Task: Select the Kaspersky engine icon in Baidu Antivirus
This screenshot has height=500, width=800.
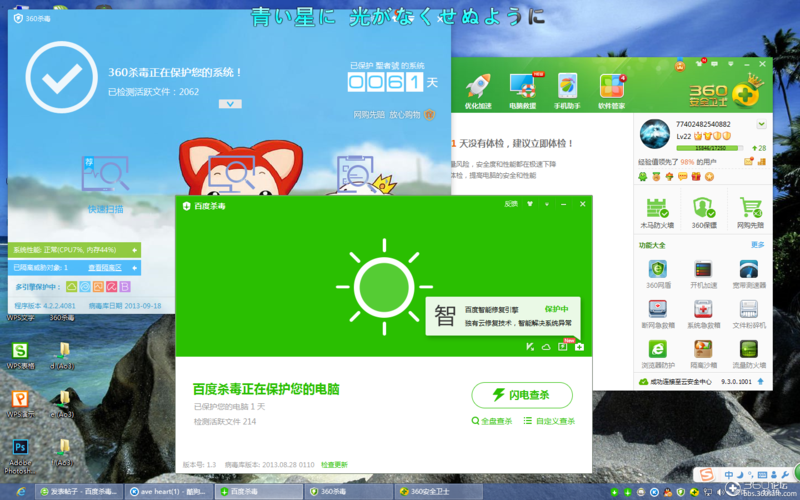Action: pos(530,347)
